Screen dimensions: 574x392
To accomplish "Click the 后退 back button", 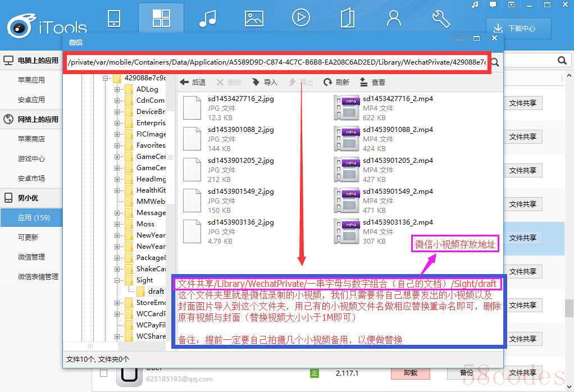I will point(193,83).
